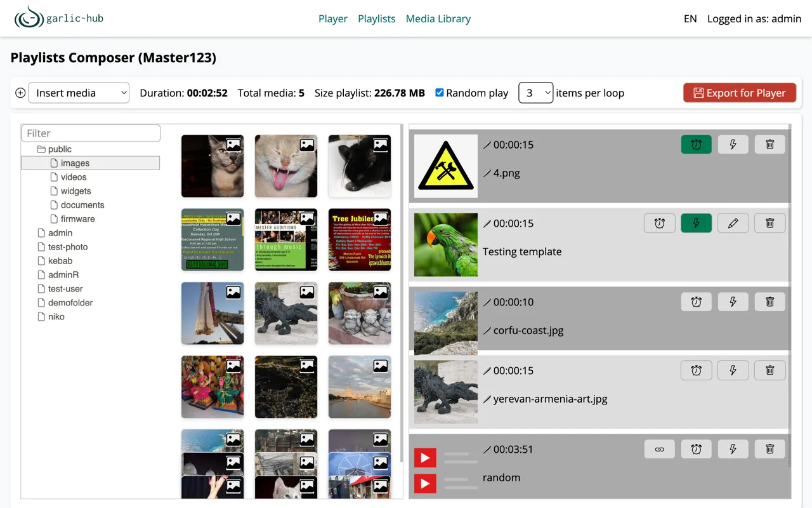Screen dimensions: 812x508
Task: Click the plus circle icon beside Insert media
Action: coord(20,93)
